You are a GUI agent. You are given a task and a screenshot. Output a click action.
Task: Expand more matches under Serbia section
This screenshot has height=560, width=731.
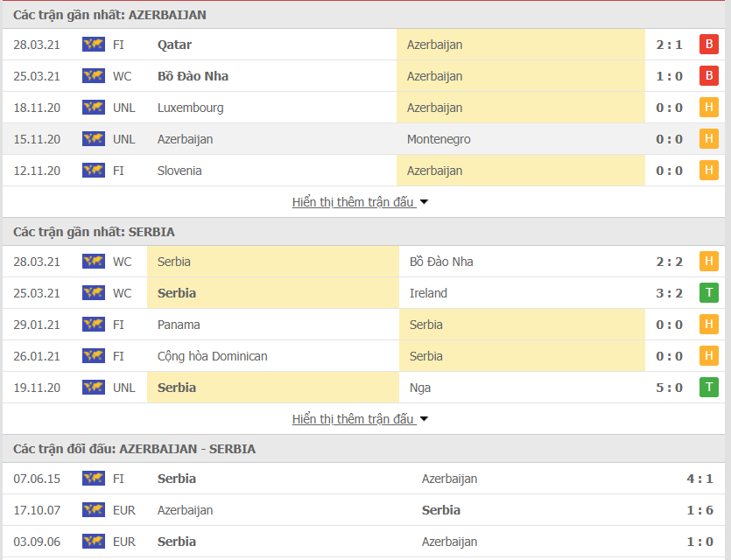[353, 419]
